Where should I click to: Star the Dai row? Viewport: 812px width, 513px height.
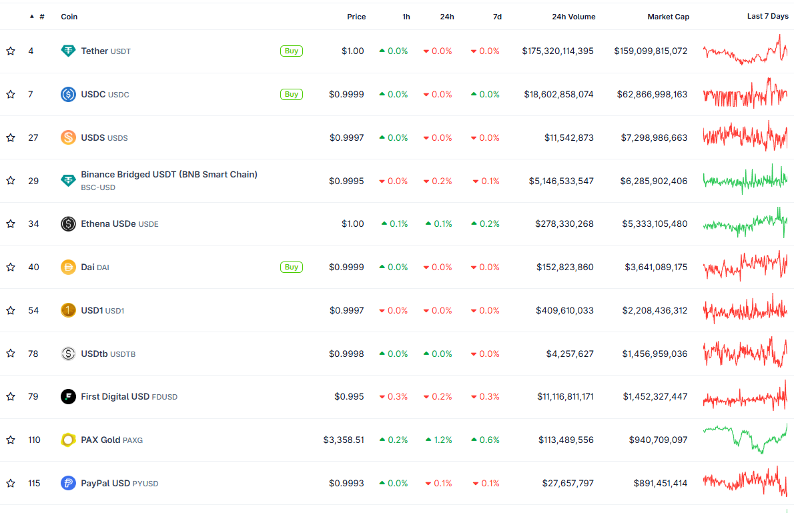pos(11,267)
